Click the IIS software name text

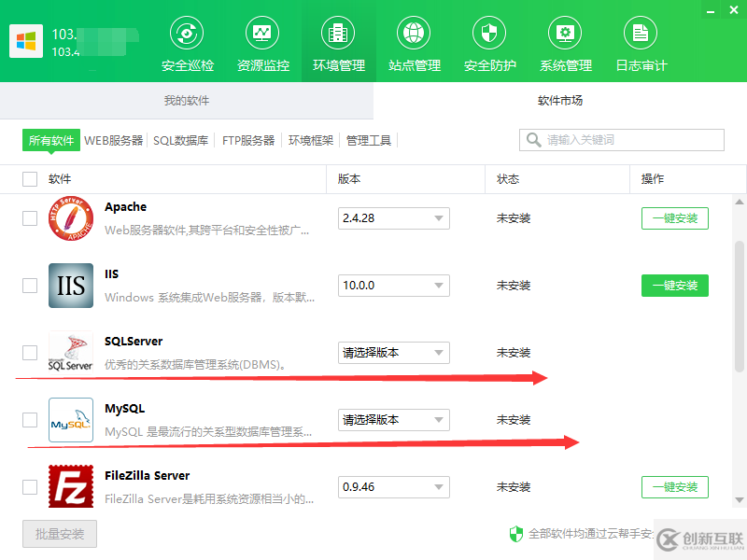[x=111, y=273]
